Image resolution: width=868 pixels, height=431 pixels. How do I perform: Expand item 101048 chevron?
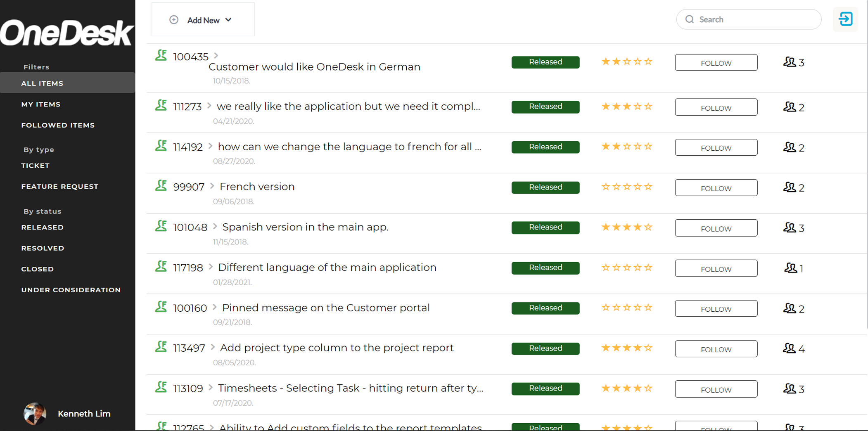point(215,226)
